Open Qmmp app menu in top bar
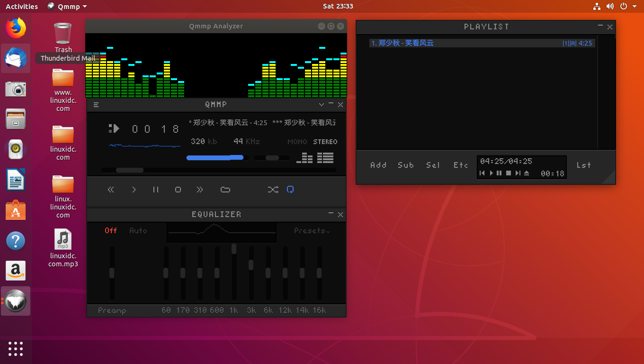Image resolution: width=644 pixels, height=364 pixels. [68, 7]
